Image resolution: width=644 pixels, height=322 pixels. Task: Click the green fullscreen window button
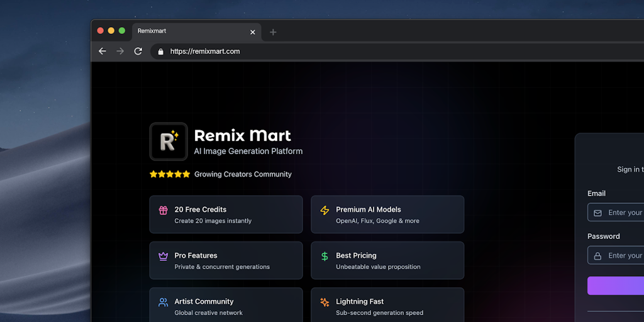(x=122, y=31)
